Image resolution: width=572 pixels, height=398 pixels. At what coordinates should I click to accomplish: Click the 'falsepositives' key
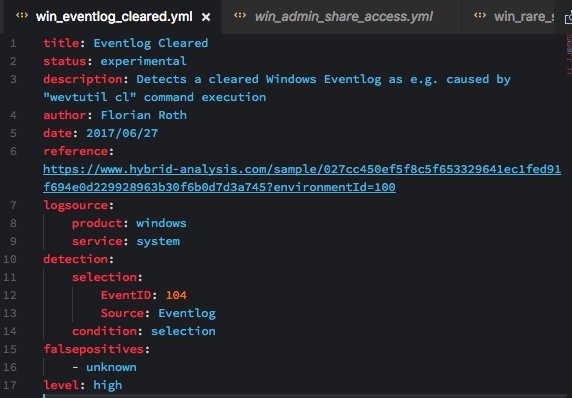[93, 349]
